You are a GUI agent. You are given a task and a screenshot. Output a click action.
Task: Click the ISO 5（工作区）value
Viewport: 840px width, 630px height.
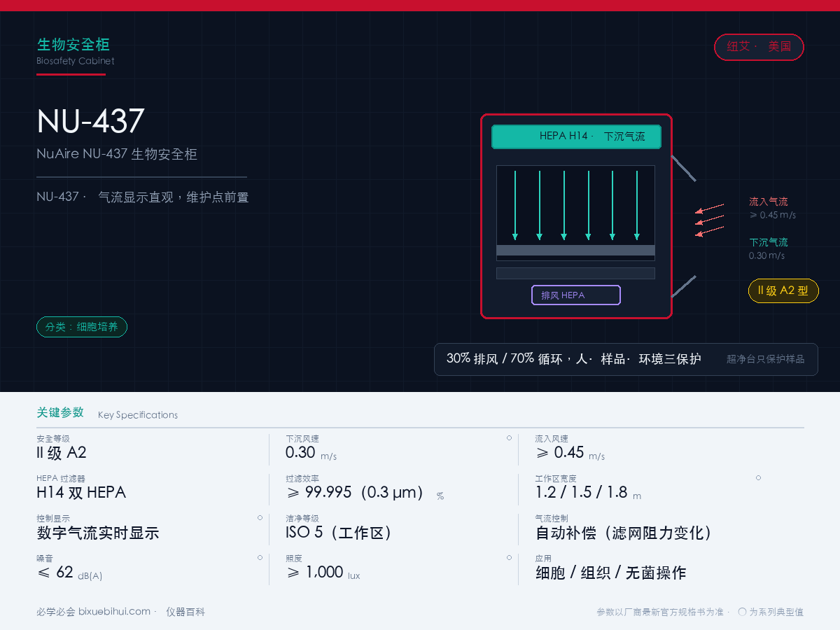339,533
